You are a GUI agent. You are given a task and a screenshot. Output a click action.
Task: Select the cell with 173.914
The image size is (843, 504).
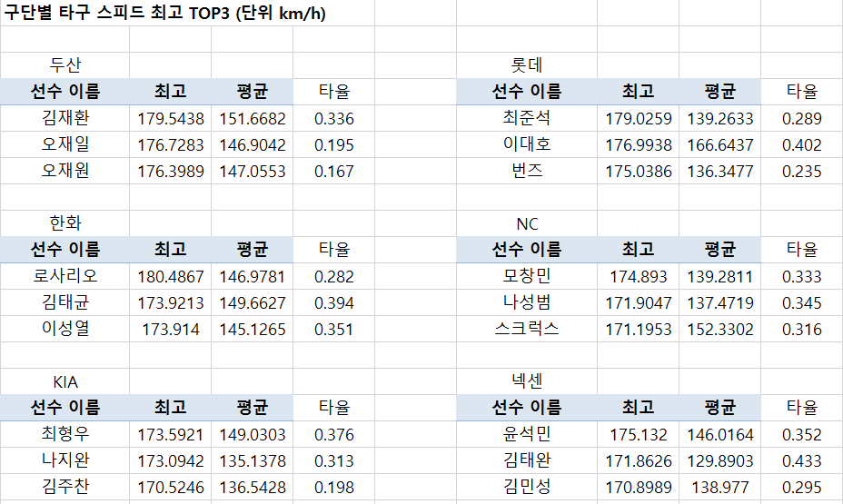click(x=171, y=329)
